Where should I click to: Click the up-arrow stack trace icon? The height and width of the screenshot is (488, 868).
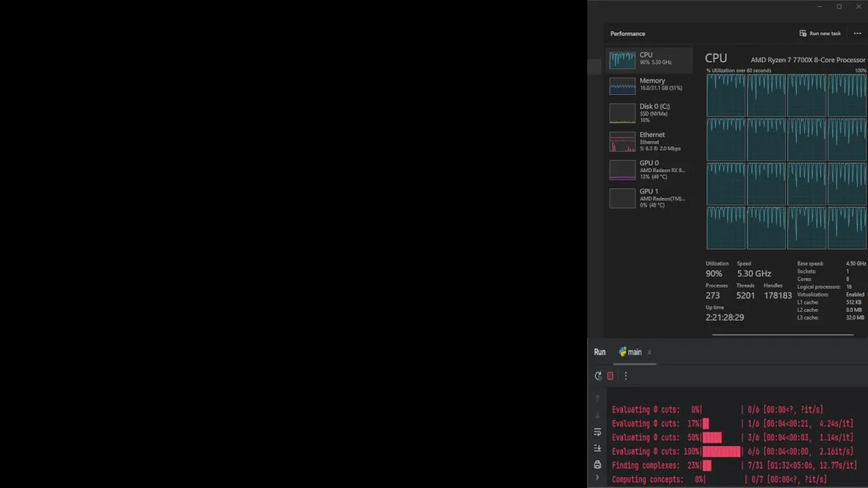(x=597, y=399)
